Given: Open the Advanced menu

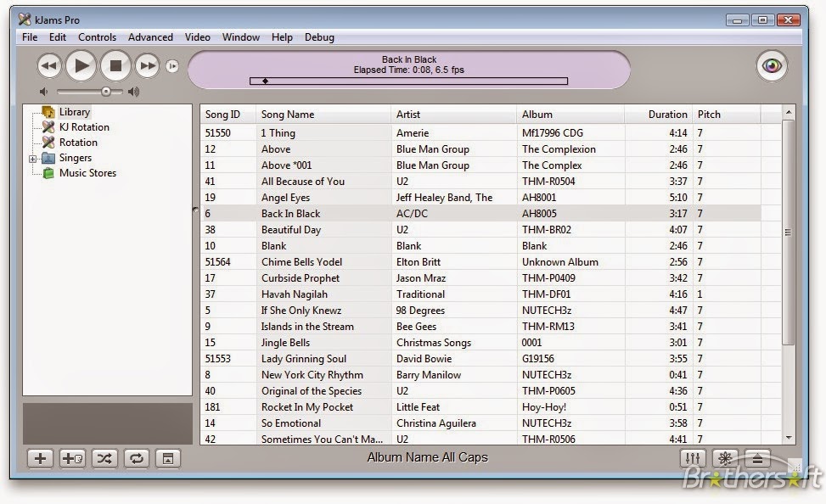Looking at the screenshot, I should 150,36.
